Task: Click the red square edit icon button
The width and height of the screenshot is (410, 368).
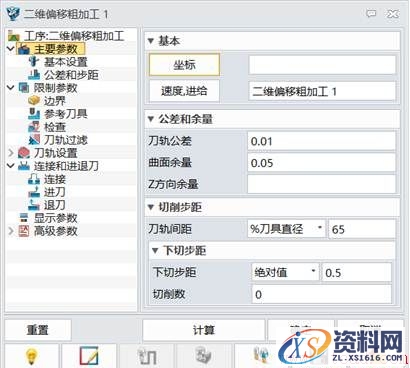Action: 89,356
